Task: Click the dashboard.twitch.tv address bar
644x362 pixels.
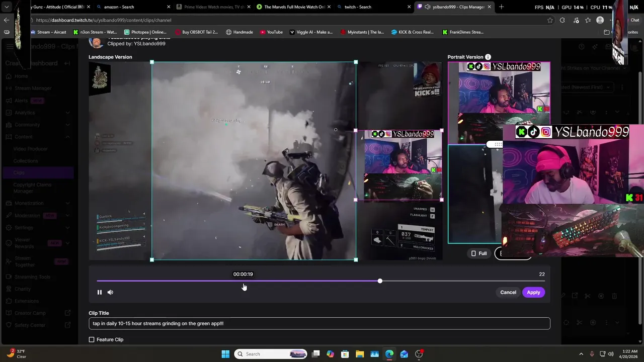Action: [x=287, y=20]
